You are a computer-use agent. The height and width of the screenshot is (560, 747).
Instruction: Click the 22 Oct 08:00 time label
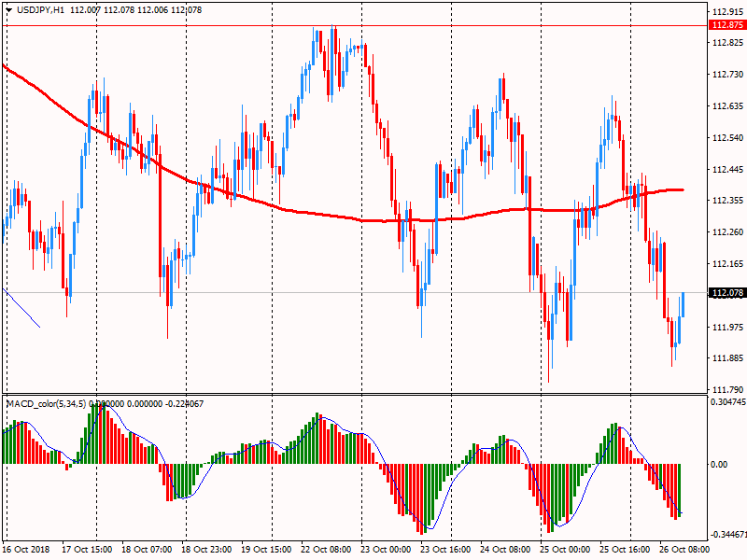point(326,550)
